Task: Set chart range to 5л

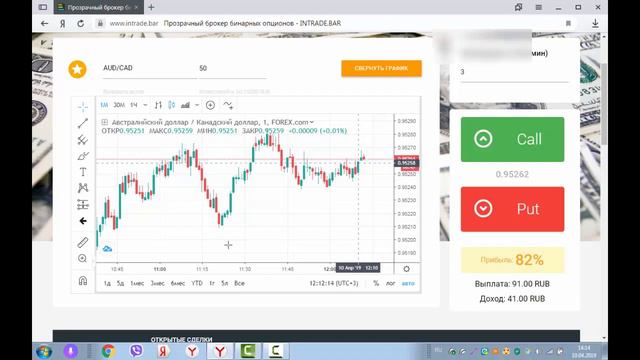Action: pyautogui.click(x=224, y=283)
